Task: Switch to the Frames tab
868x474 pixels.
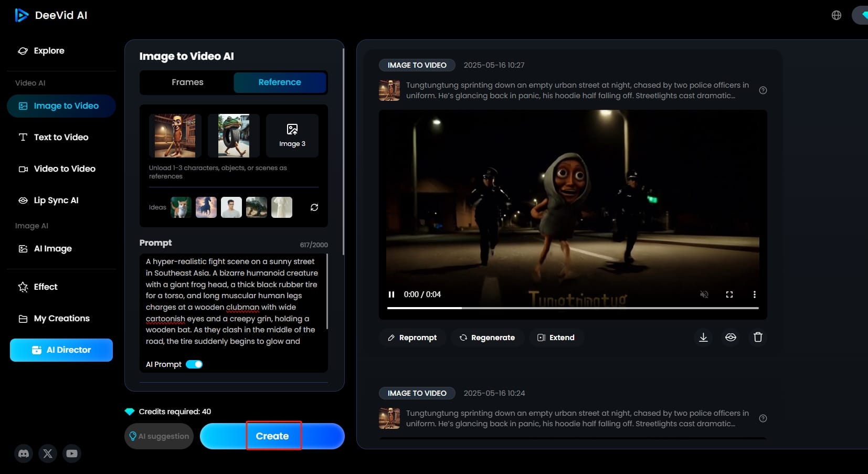Action: click(x=187, y=82)
